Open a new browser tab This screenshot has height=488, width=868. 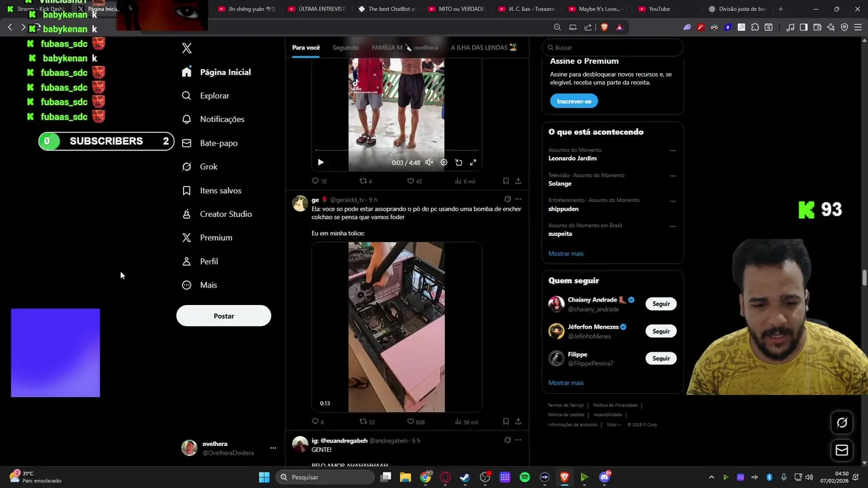(x=781, y=9)
